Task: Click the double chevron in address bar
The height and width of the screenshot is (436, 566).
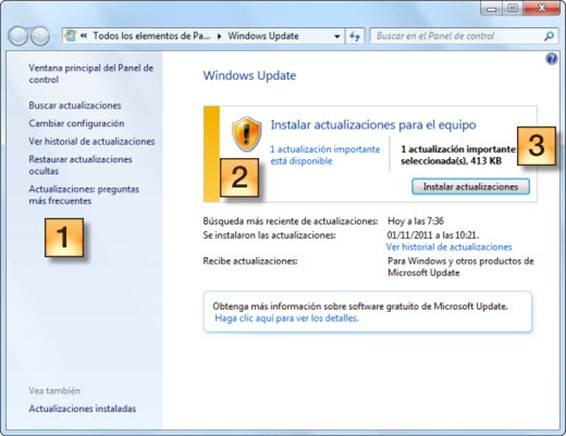Action: pyautogui.click(x=84, y=36)
